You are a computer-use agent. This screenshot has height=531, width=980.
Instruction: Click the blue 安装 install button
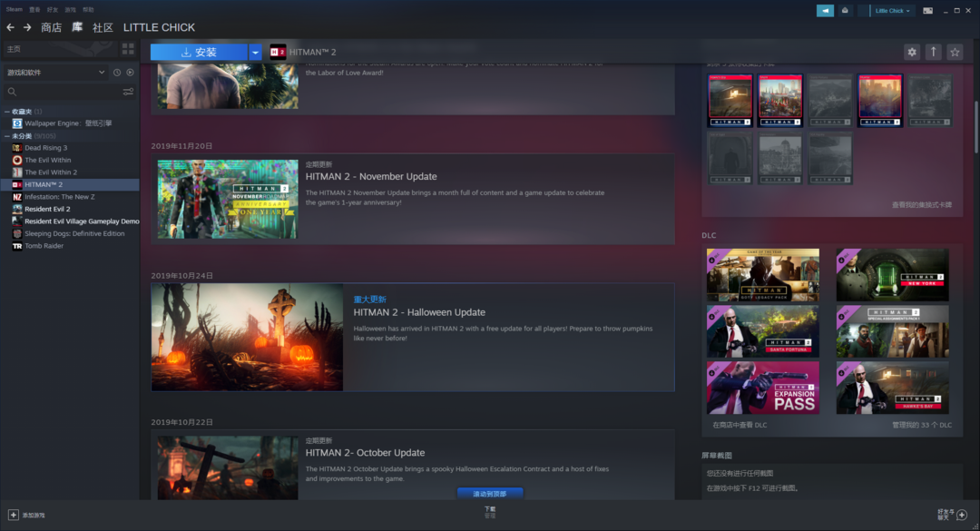point(199,52)
